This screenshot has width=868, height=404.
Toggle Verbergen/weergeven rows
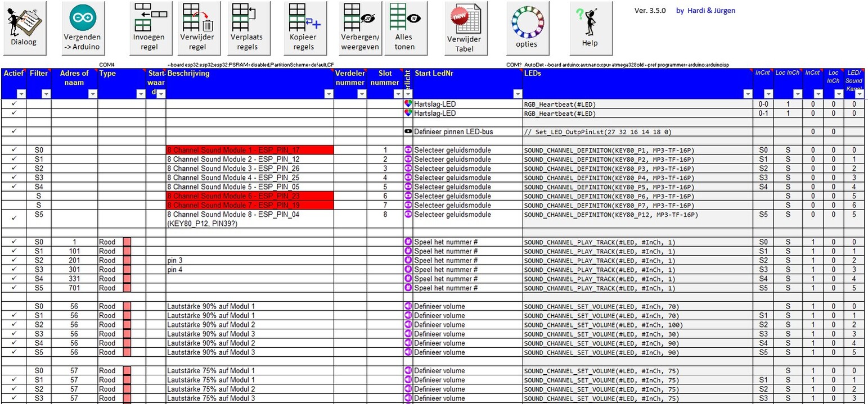click(x=360, y=28)
